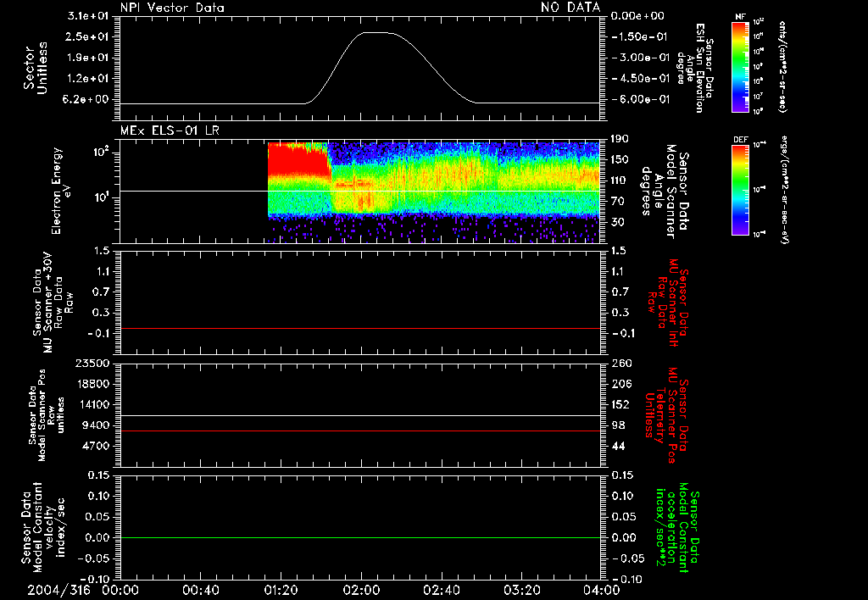Click the 'MEx ELS-01 LR' panel title

[x=170, y=131]
